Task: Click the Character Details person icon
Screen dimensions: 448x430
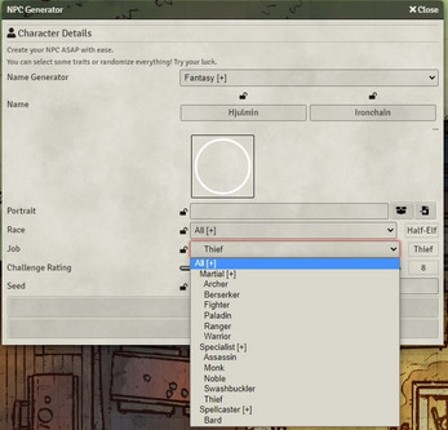Action: coord(11,33)
